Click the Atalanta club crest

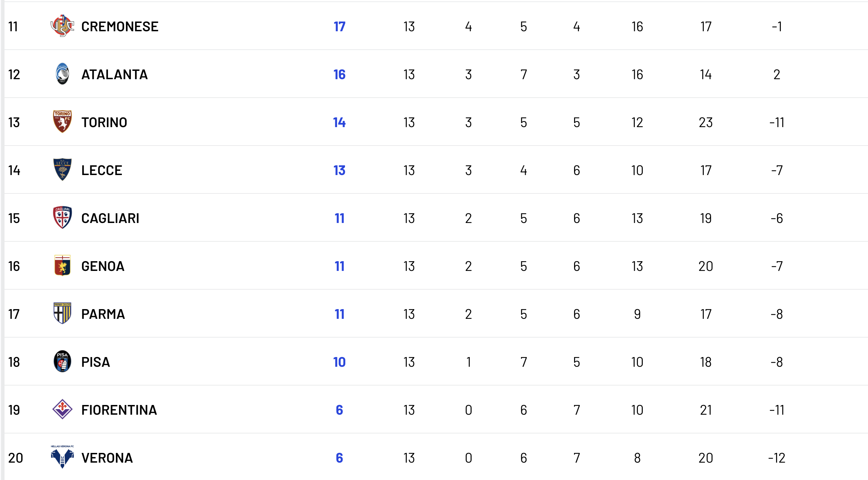pyautogui.click(x=62, y=74)
